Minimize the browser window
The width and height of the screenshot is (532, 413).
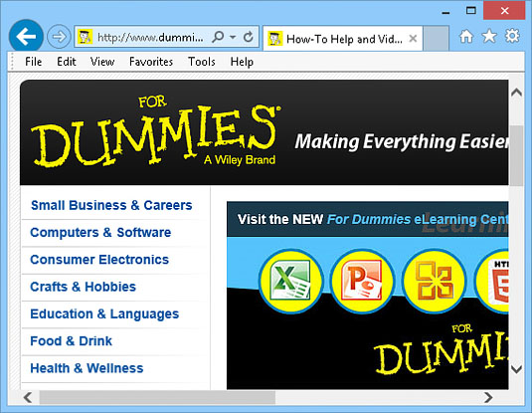(x=446, y=13)
